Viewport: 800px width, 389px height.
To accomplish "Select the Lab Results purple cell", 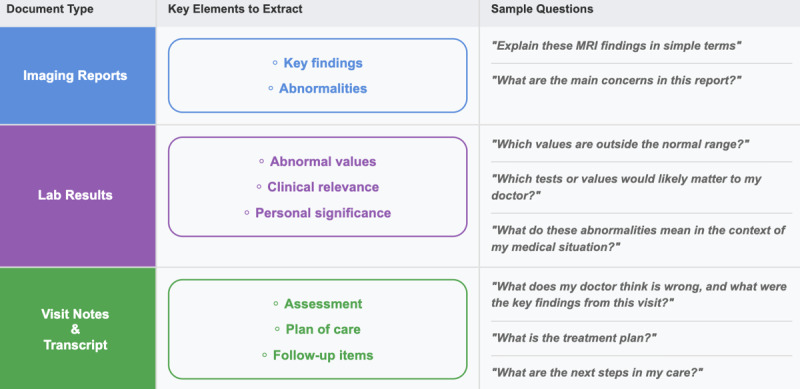I will pos(78,196).
